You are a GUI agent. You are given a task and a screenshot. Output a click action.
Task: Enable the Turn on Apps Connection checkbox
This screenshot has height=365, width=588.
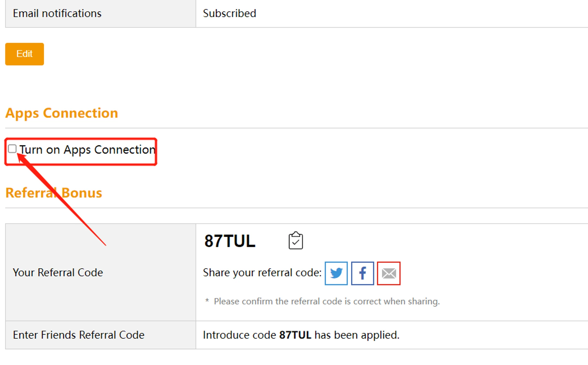click(12, 149)
